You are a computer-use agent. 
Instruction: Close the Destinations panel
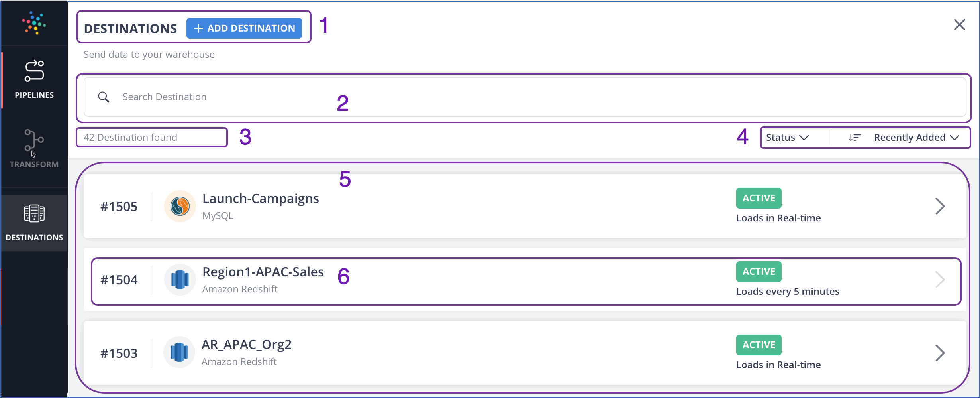click(x=959, y=25)
